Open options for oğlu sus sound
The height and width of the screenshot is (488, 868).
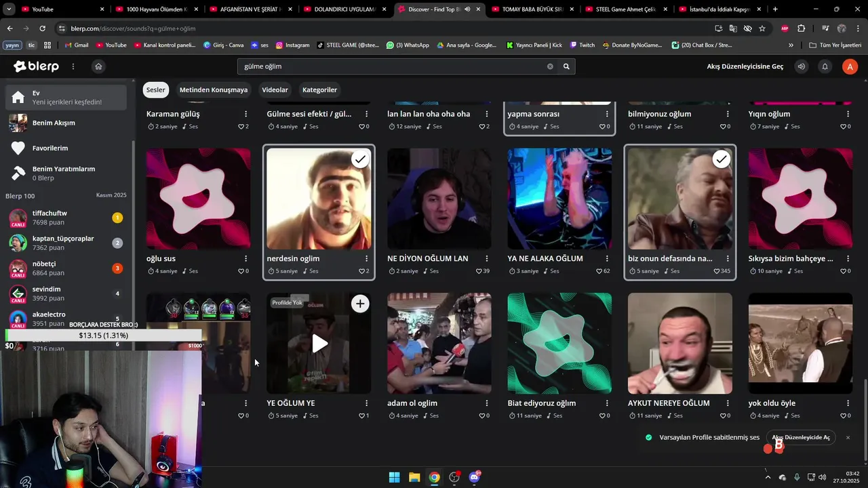pos(245,258)
